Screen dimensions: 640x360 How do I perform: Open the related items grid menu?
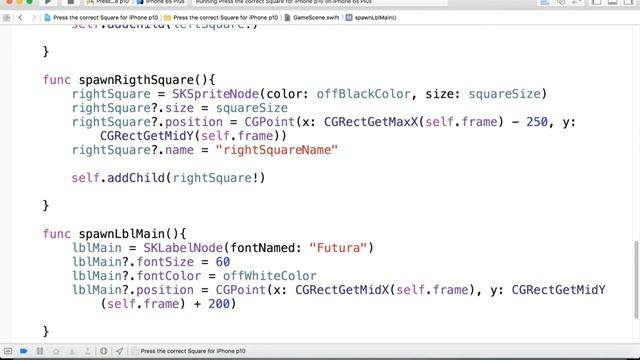click(6, 18)
